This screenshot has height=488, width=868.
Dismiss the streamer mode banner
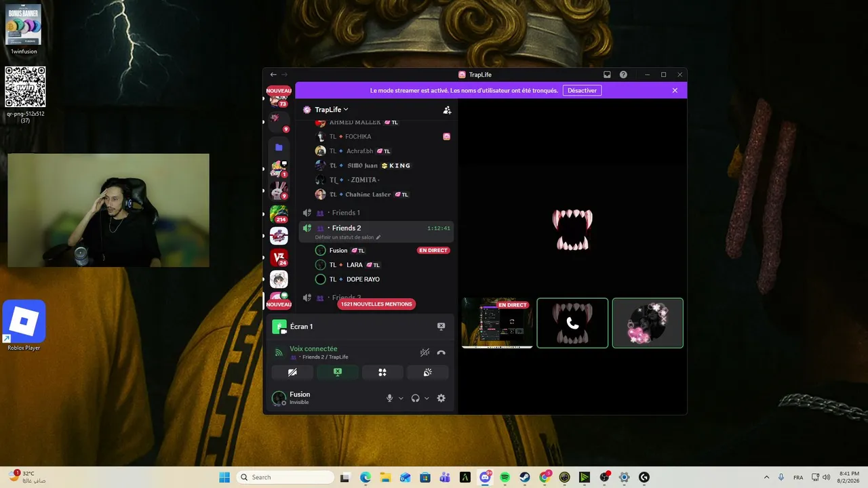[675, 90]
